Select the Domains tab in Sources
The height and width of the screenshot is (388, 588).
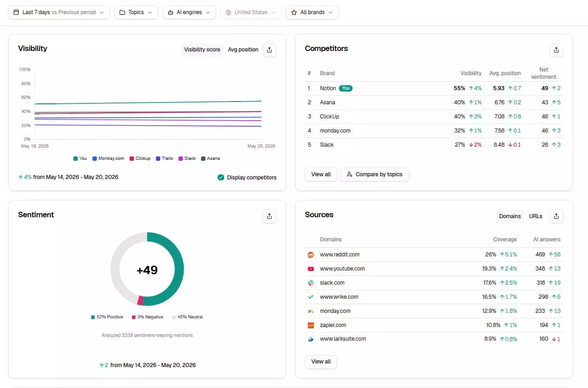510,216
